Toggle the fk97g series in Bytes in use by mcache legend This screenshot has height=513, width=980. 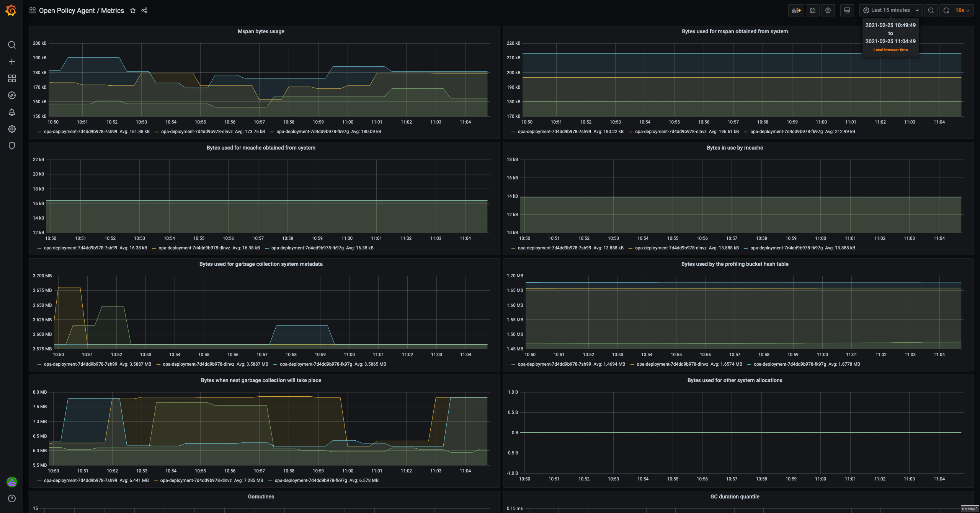[x=786, y=248]
